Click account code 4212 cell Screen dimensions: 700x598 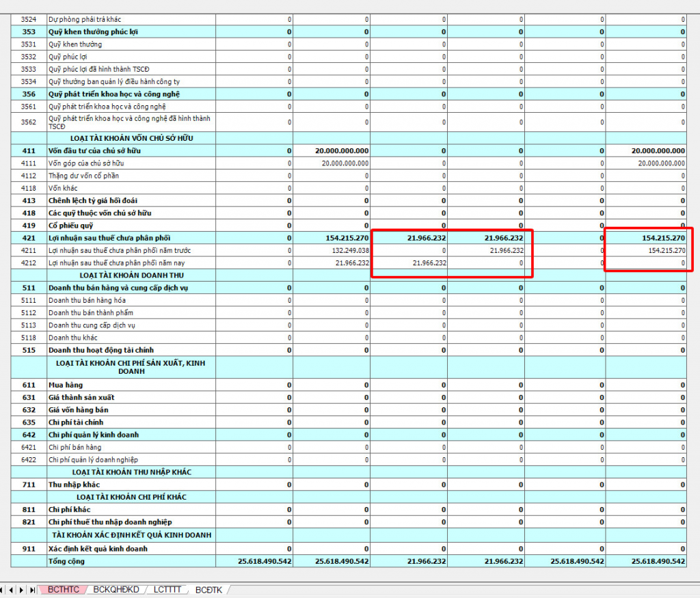pyautogui.click(x=28, y=263)
